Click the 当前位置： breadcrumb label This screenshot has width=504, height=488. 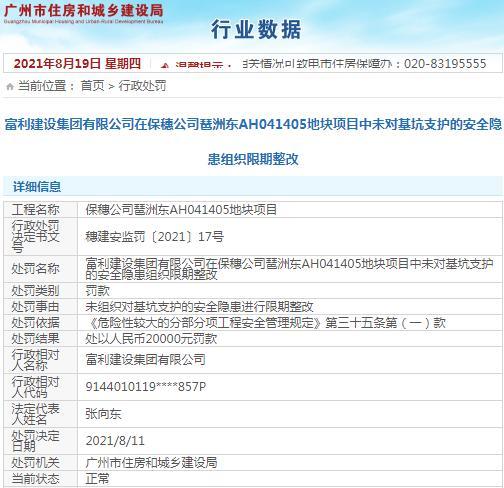click(x=47, y=86)
